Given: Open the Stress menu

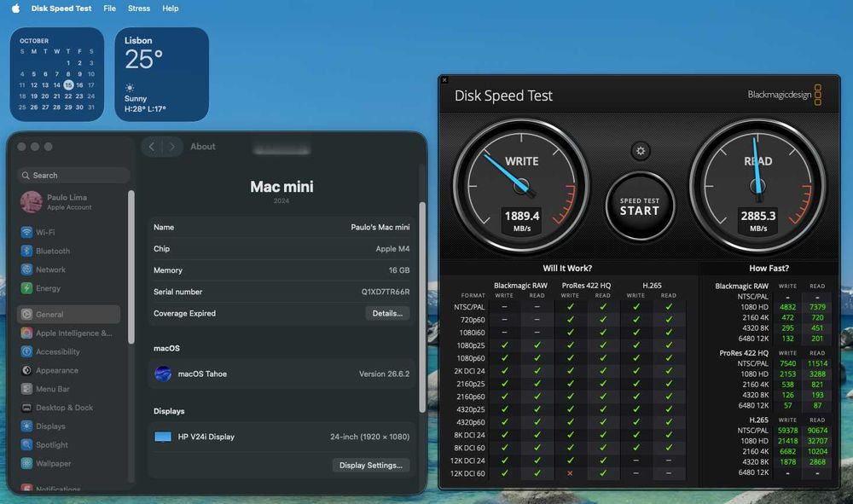Looking at the screenshot, I should pos(139,9).
